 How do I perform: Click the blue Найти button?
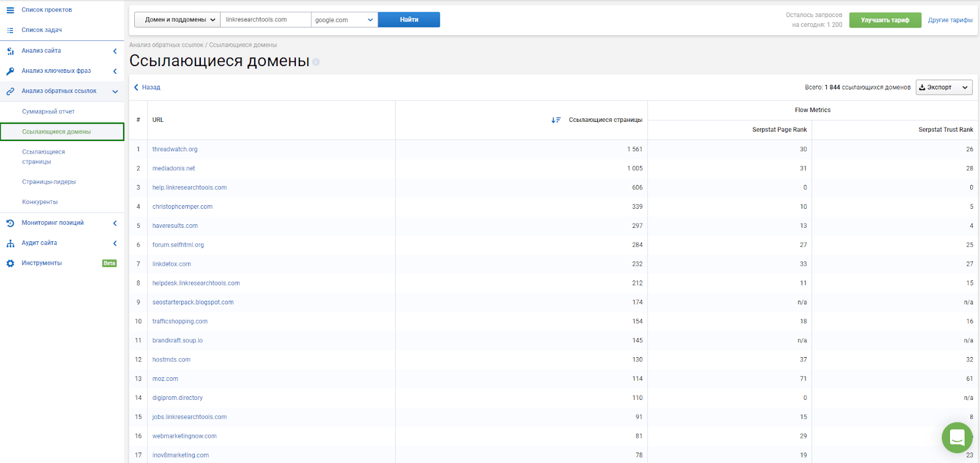click(409, 20)
